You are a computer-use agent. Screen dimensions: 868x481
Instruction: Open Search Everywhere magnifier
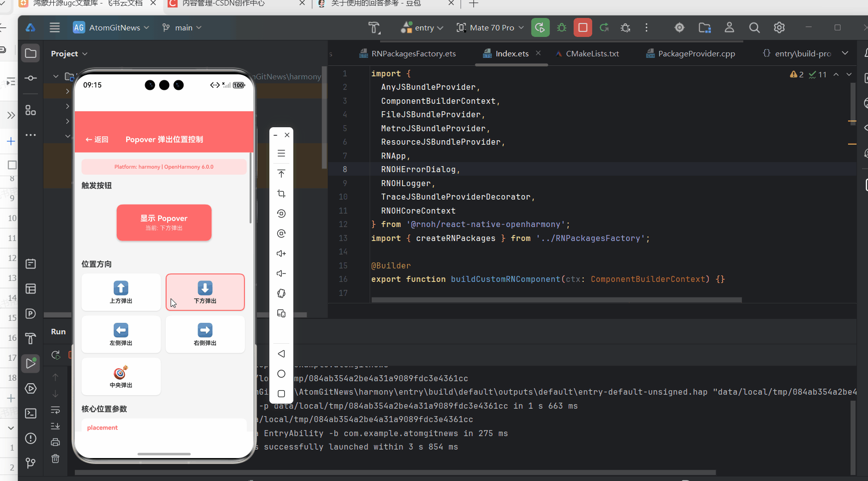point(754,27)
